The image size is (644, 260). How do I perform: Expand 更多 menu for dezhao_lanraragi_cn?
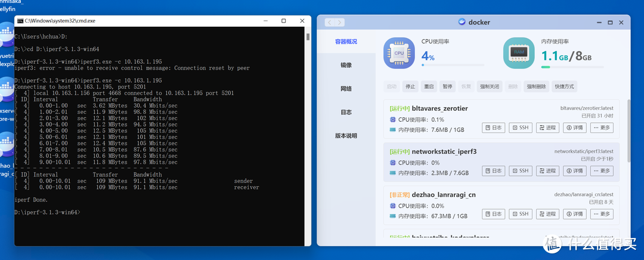tap(602, 214)
